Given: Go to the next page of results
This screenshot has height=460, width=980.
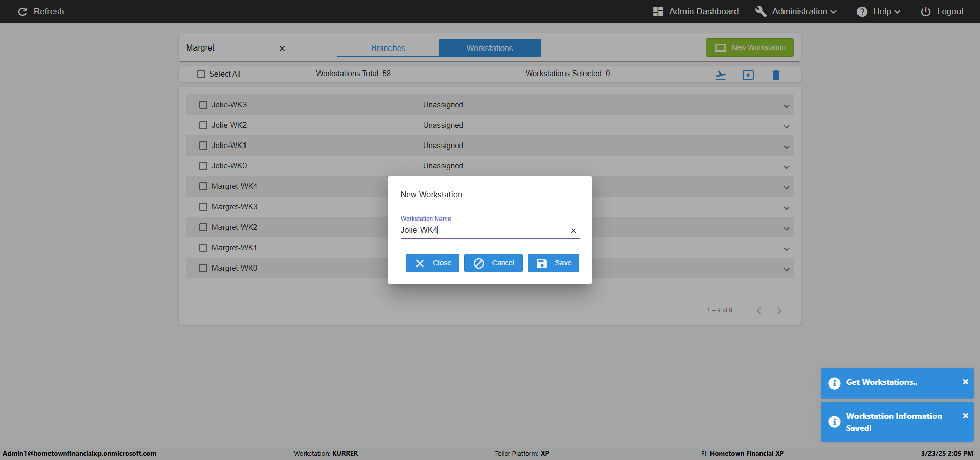Looking at the screenshot, I should click(779, 311).
